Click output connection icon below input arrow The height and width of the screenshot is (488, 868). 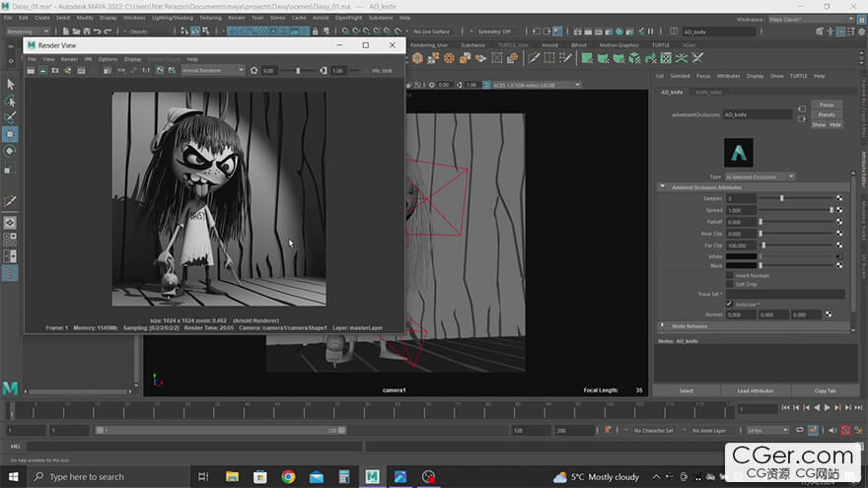(802, 119)
